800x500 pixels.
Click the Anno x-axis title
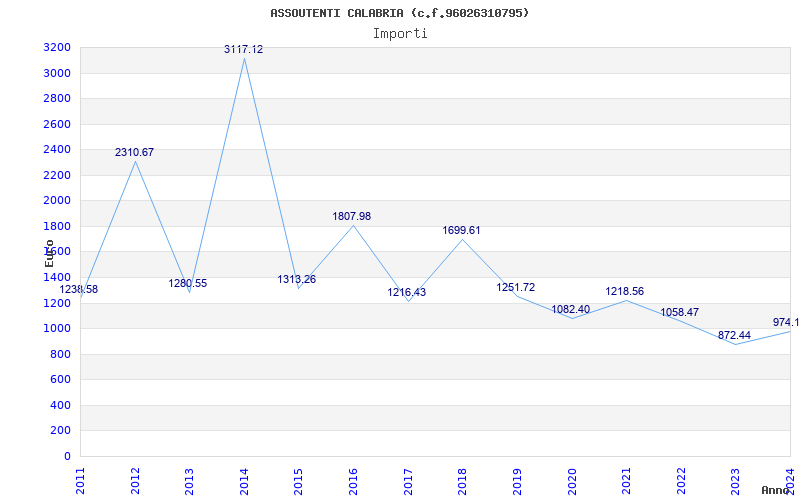pos(775,490)
